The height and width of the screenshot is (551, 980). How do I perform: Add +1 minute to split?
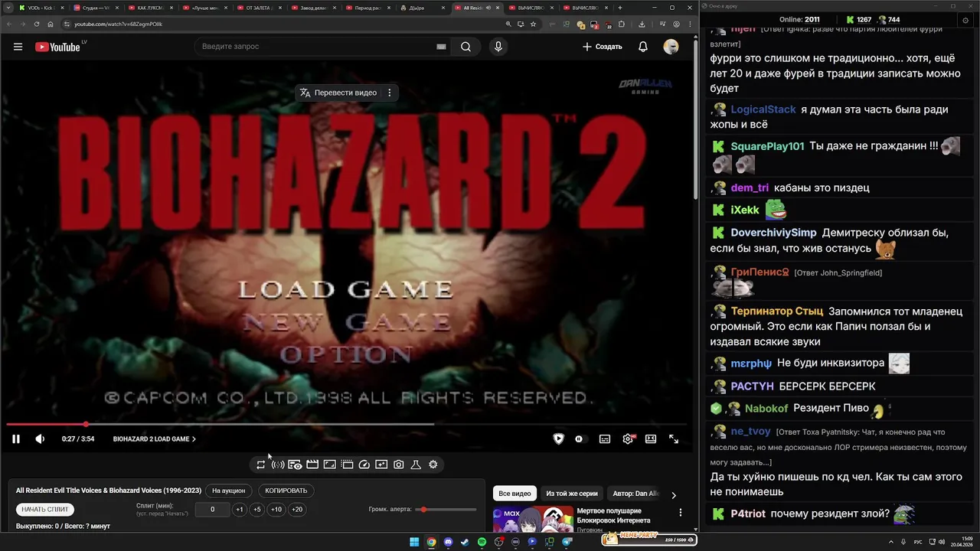(x=240, y=510)
